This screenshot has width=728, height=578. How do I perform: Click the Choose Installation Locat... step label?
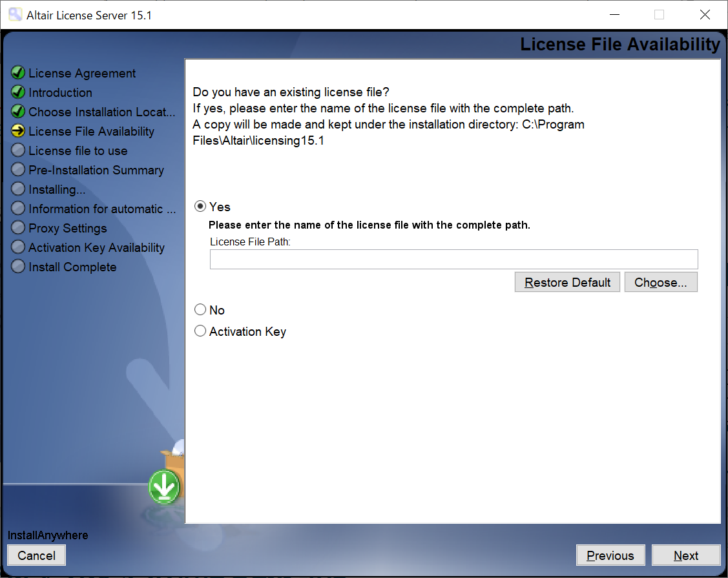[x=102, y=112]
